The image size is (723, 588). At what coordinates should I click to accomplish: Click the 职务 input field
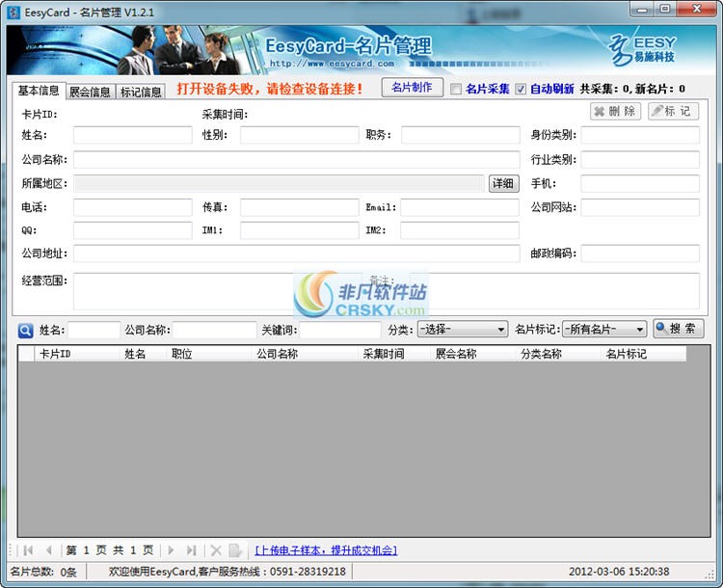pyautogui.click(x=461, y=135)
